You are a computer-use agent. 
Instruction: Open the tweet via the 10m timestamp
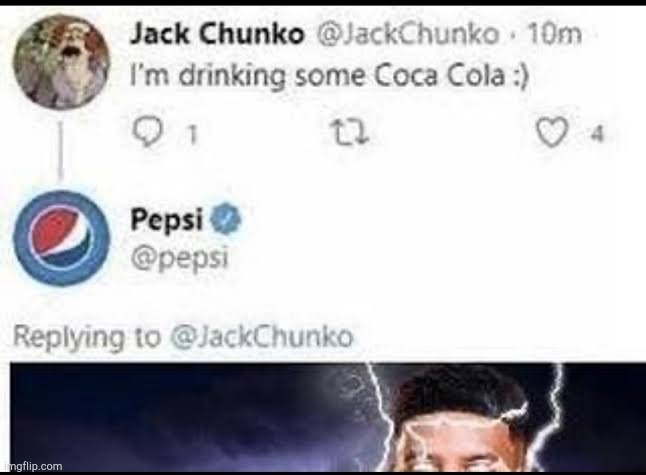[554, 33]
